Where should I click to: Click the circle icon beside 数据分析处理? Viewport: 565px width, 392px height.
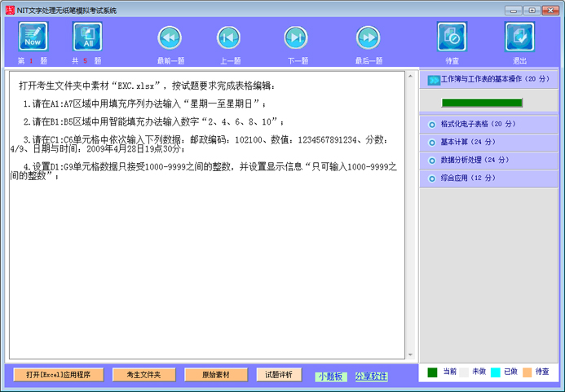(x=431, y=161)
